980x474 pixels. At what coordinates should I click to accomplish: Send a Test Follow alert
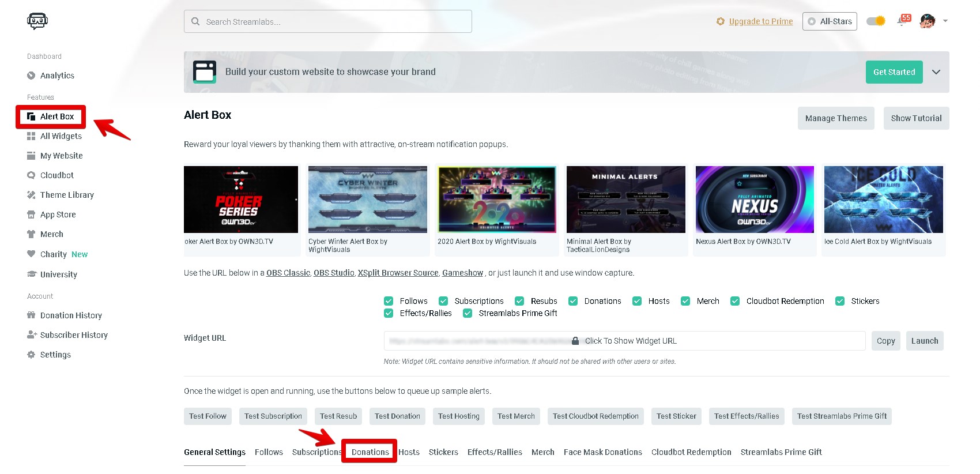point(208,416)
